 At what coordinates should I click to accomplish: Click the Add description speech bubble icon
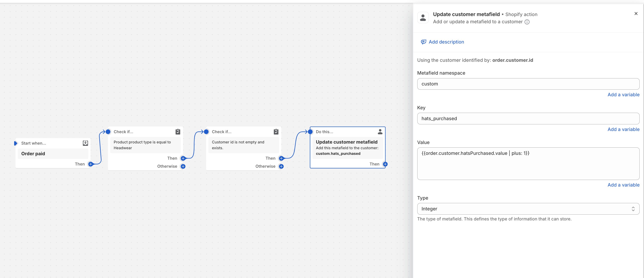(423, 42)
